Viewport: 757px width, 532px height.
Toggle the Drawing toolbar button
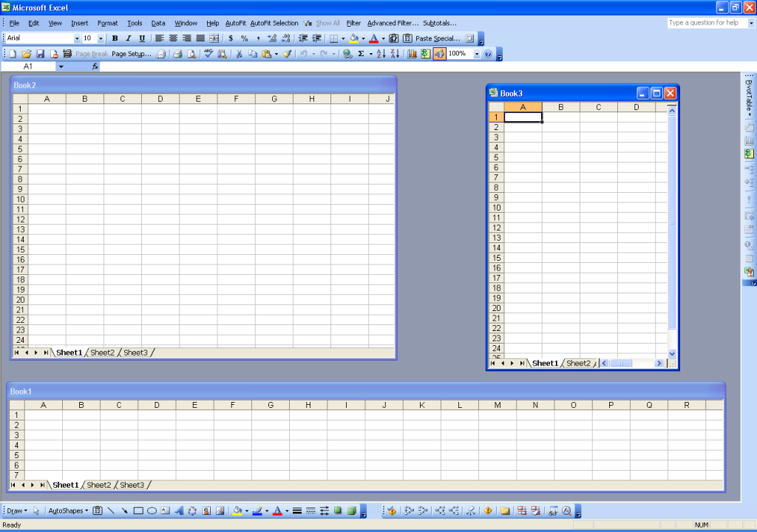tap(439, 54)
